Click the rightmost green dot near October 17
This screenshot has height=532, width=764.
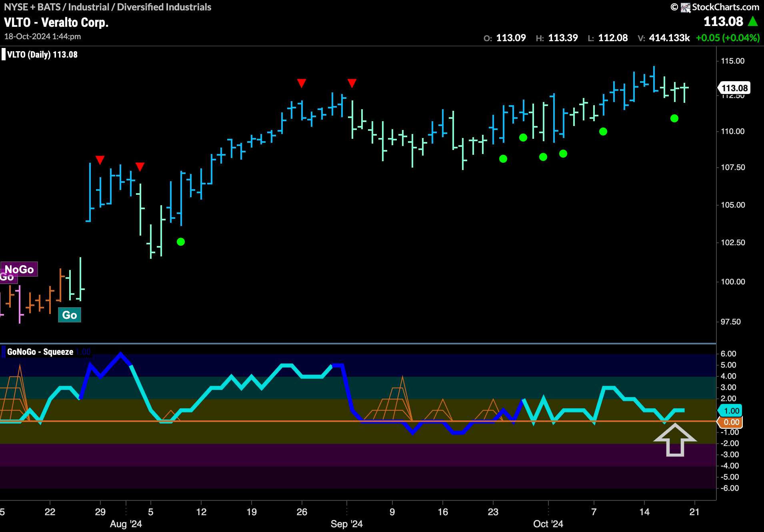pyautogui.click(x=674, y=118)
